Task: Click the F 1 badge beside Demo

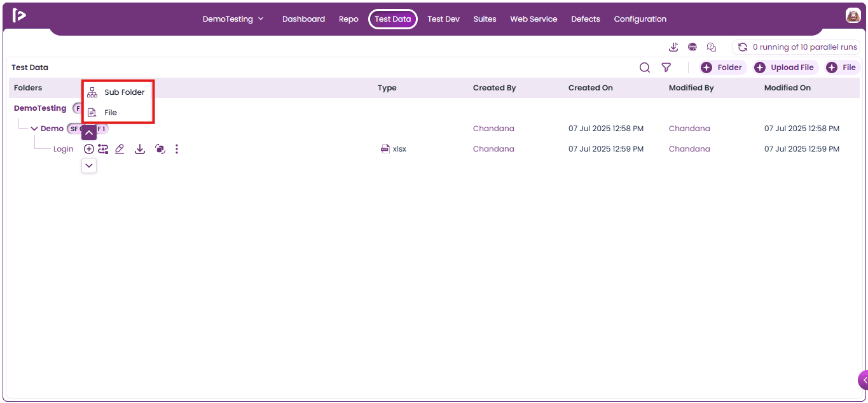Action: [x=102, y=129]
